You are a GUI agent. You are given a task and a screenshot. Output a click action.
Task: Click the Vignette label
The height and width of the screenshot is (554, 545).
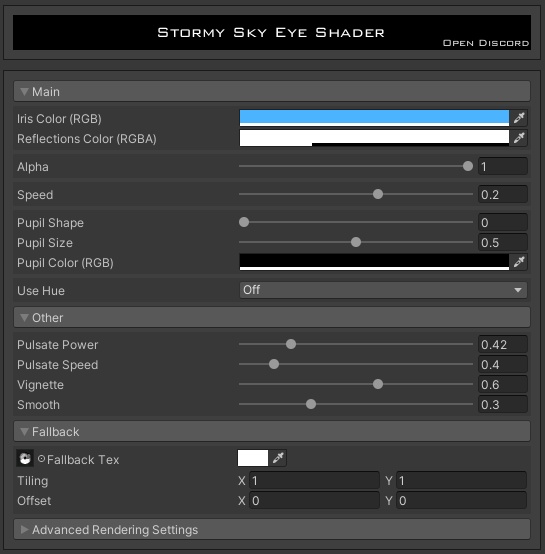click(40, 385)
